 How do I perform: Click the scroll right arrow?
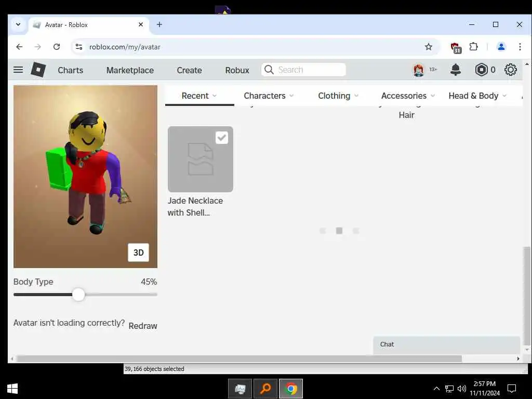(518, 358)
